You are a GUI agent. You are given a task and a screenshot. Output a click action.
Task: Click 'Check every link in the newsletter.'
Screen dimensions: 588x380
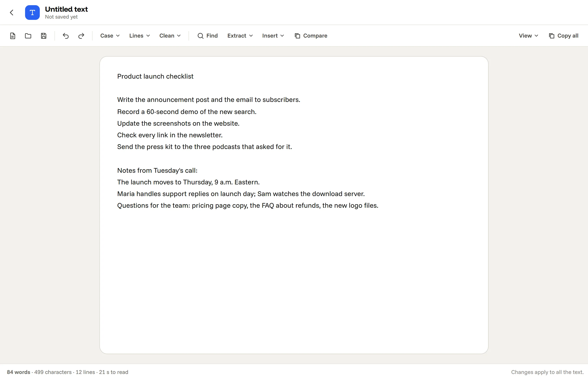[x=170, y=135]
